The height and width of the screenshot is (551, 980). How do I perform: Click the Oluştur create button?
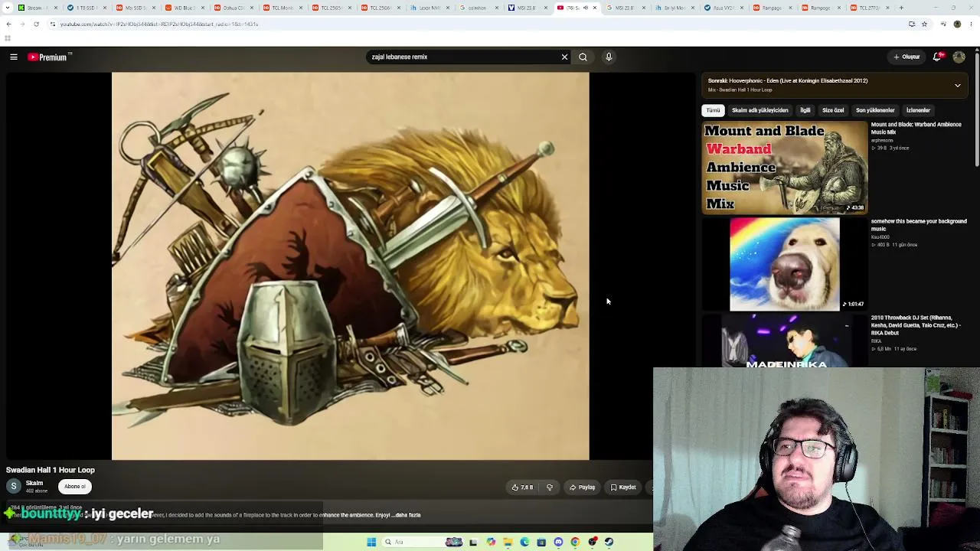coord(906,57)
